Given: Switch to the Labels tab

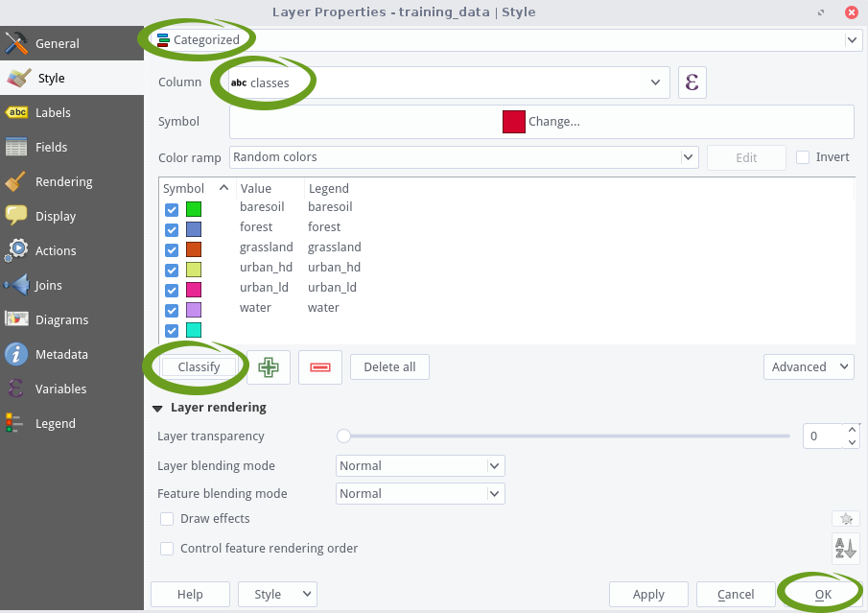Looking at the screenshot, I should coord(53,112).
